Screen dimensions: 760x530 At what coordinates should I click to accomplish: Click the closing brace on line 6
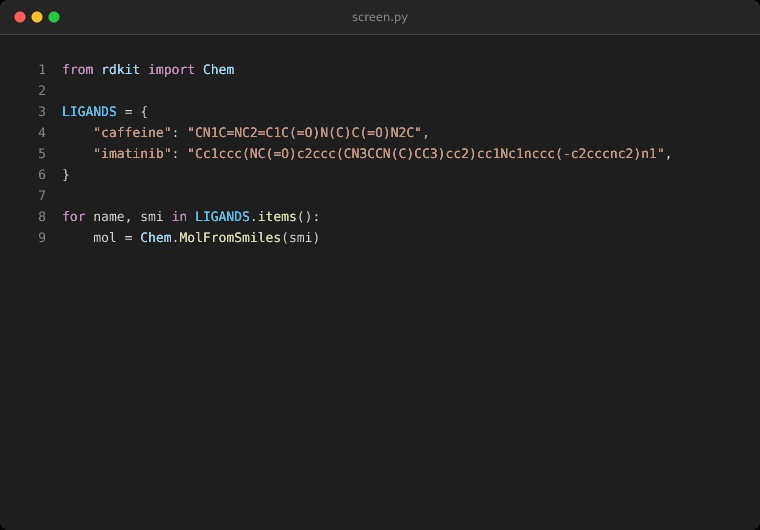pos(66,175)
